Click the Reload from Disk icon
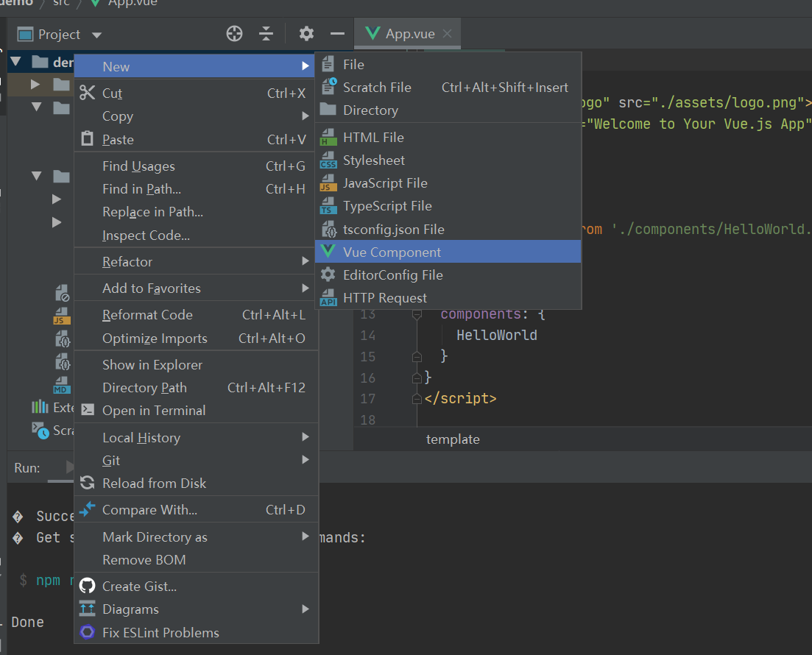Viewport: 812px width, 655px height. [87, 483]
